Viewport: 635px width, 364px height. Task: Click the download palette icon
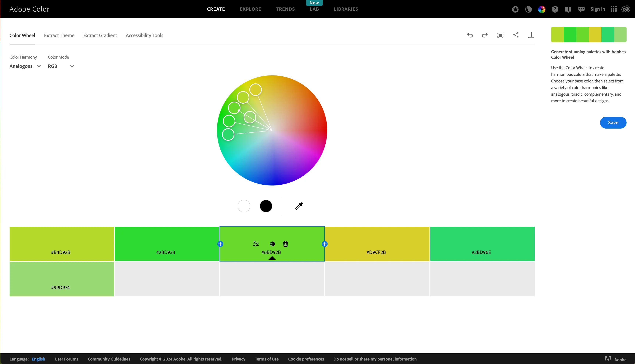click(531, 35)
